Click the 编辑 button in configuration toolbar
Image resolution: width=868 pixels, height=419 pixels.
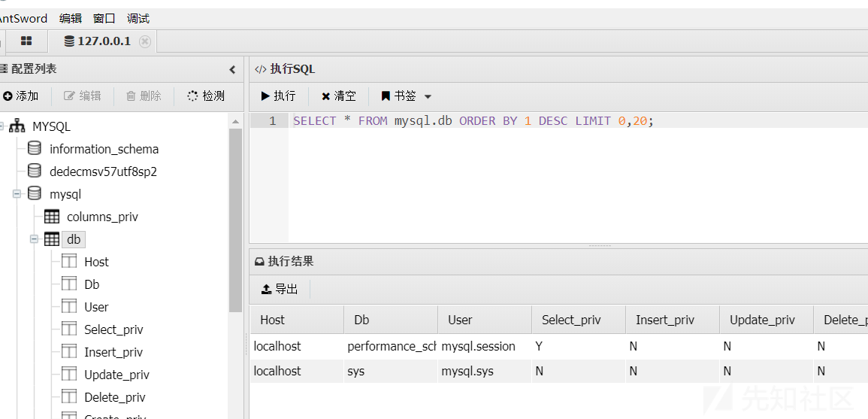pyautogui.click(x=83, y=96)
